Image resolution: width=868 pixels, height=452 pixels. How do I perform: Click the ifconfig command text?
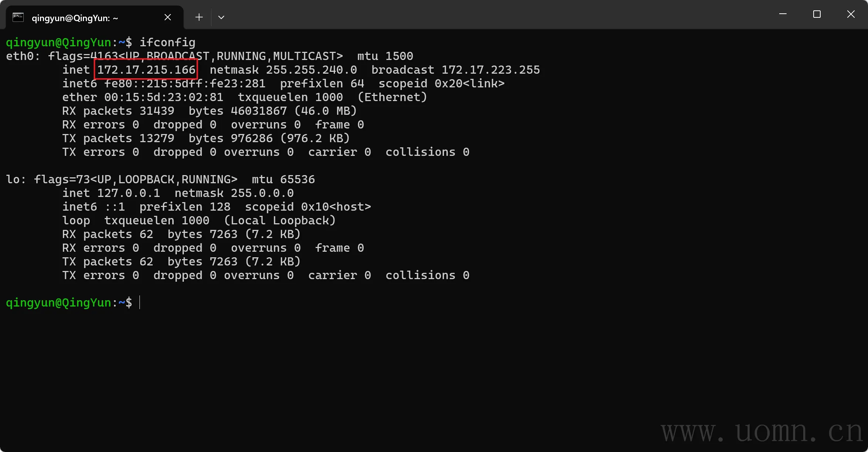tap(167, 42)
